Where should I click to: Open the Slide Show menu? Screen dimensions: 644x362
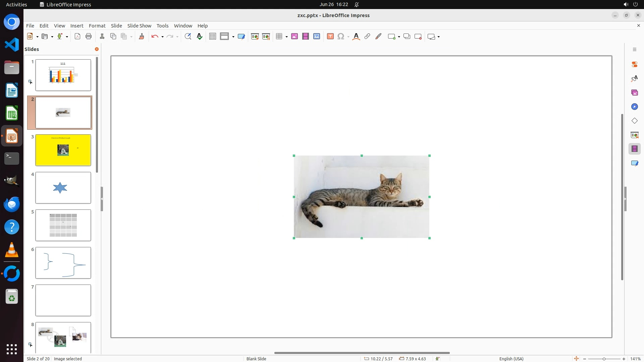click(139, 25)
